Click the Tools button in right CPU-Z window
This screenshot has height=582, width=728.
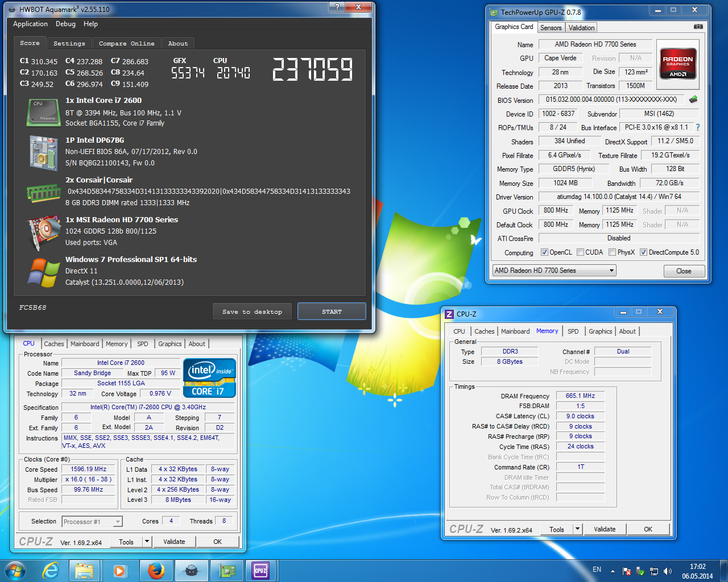557,529
